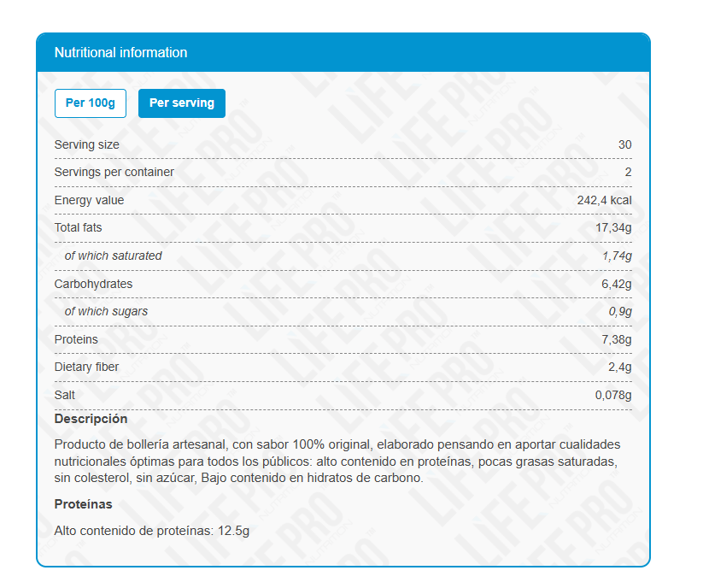Screen dimensions: 703x588
Task: Click the Descripción heading
Action: [x=91, y=419]
